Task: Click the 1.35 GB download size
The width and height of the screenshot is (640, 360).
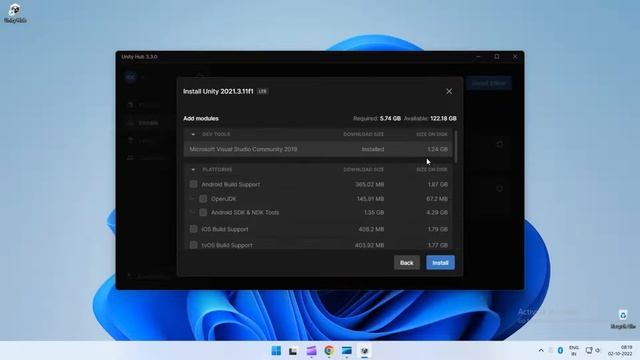Action: [x=374, y=213]
